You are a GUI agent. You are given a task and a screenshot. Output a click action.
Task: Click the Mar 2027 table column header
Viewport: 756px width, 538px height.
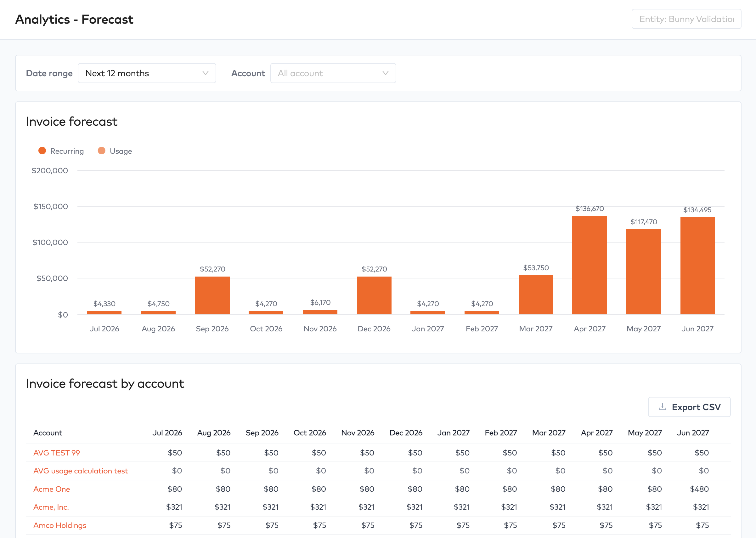[549, 433]
